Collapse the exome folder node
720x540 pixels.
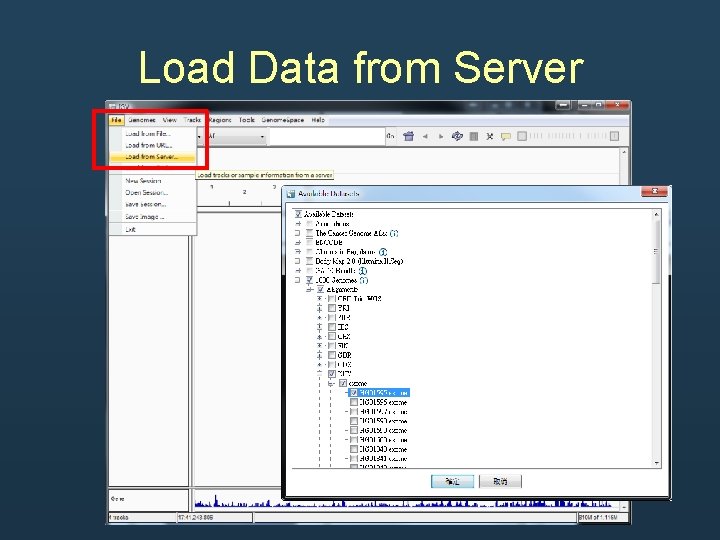click(332, 383)
